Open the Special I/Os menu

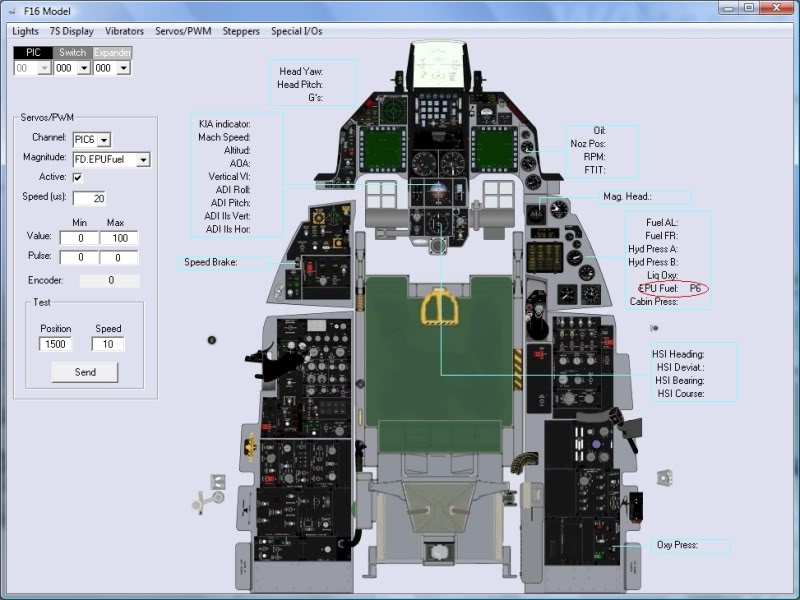pos(296,31)
